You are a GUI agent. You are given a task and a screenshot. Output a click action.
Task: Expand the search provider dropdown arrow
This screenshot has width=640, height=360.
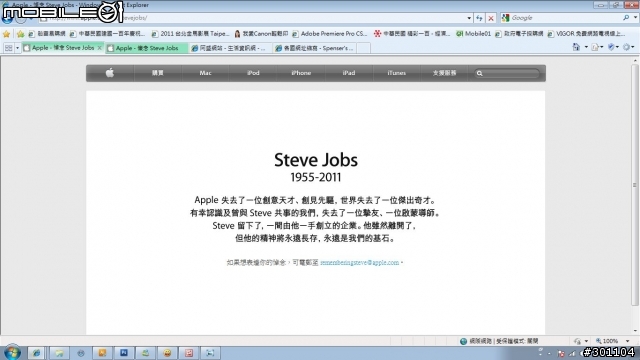[635, 18]
